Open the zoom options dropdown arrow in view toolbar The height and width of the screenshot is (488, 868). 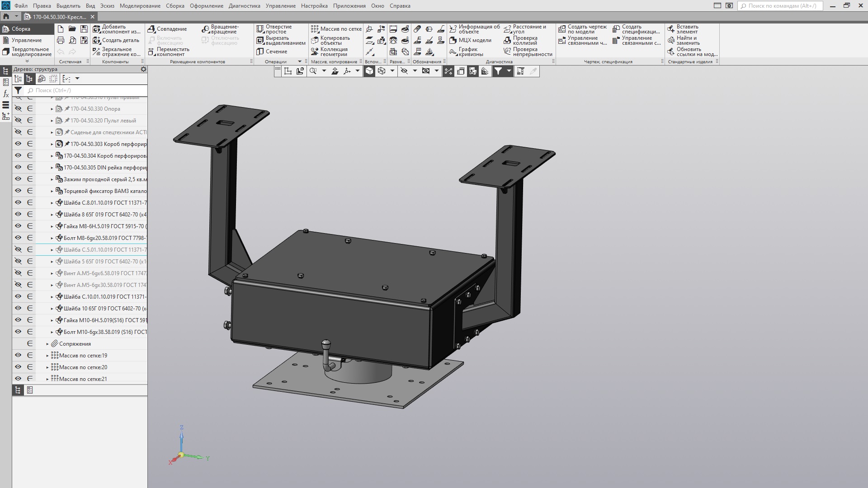[324, 71]
